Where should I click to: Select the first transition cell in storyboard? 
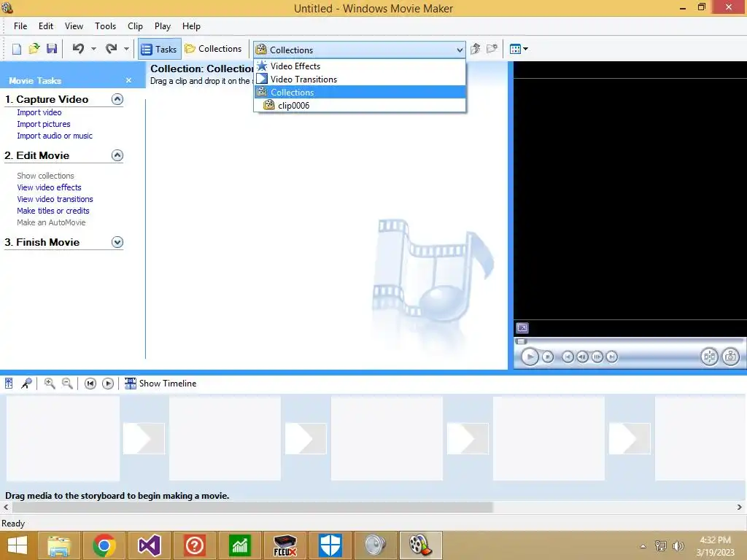pos(144,438)
